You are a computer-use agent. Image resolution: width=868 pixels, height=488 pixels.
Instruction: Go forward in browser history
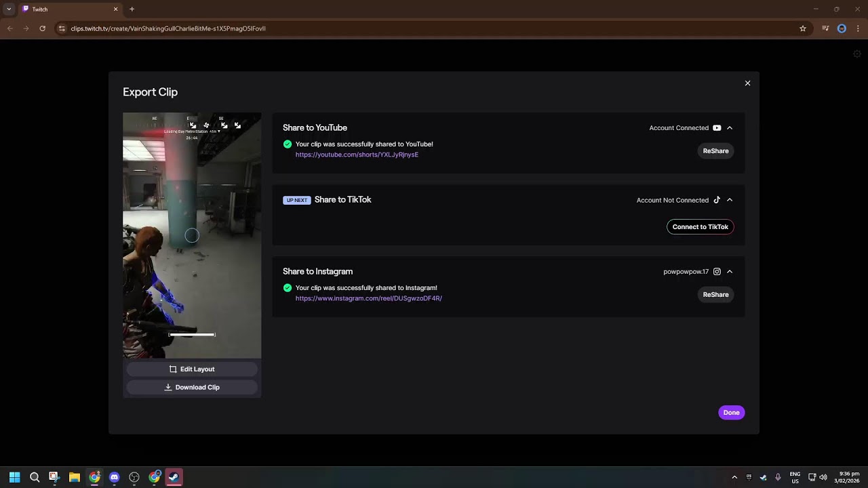(26, 28)
